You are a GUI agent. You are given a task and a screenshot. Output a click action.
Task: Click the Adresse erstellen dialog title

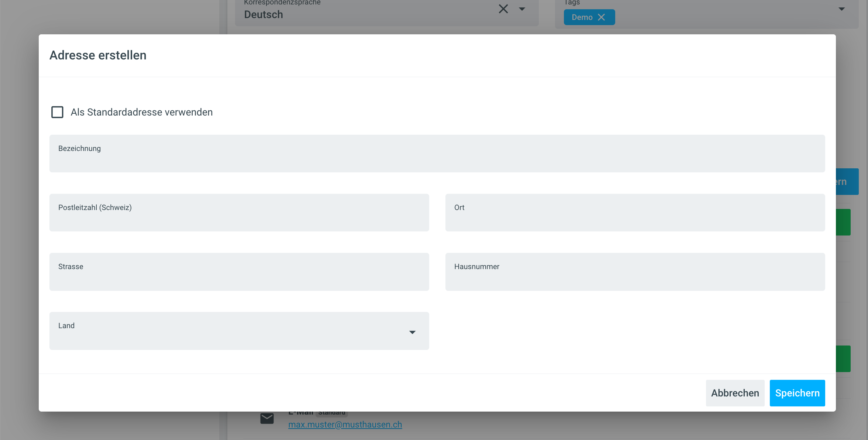coord(98,55)
